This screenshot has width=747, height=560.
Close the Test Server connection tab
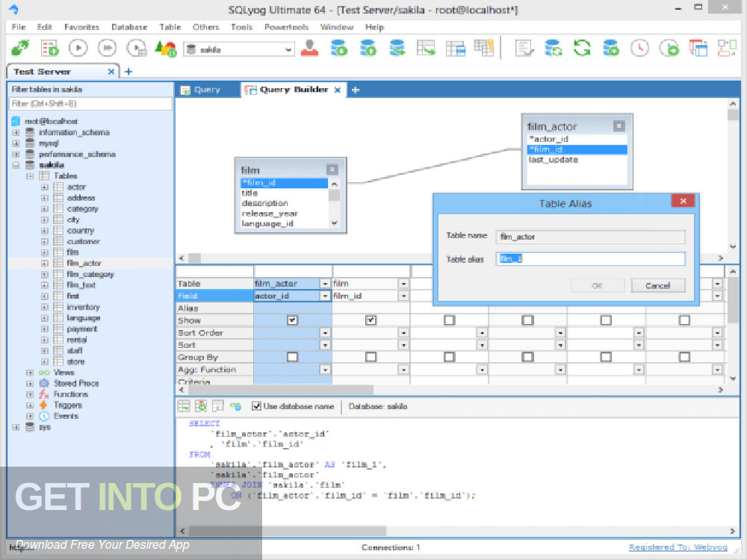click(111, 72)
